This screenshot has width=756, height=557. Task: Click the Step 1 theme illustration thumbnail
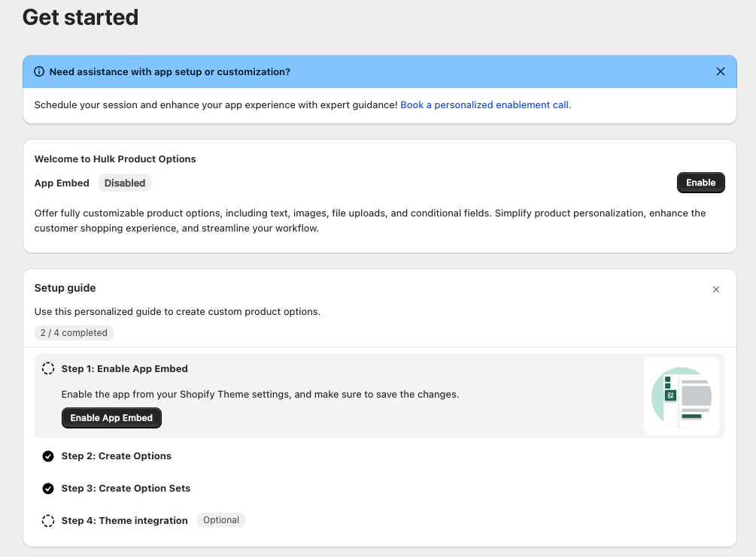682,396
